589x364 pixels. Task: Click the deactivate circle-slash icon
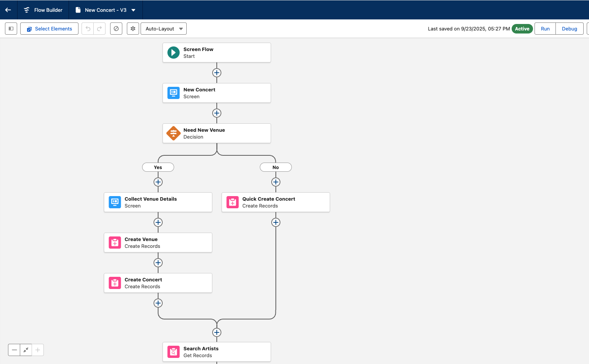tap(116, 29)
